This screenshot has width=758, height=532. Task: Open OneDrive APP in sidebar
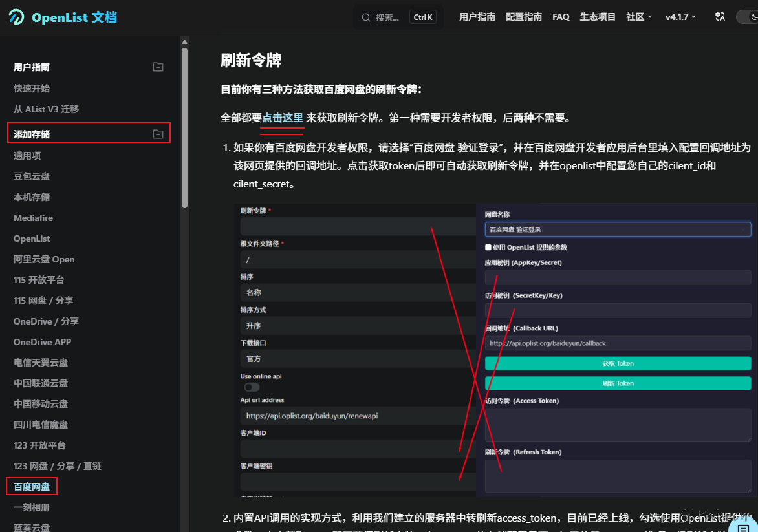[43, 342]
